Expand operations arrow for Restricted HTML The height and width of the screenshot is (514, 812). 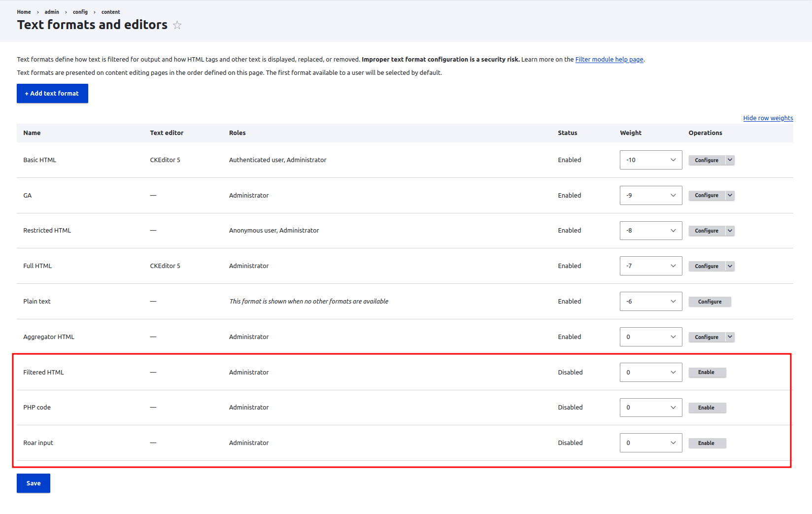(730, 231)
